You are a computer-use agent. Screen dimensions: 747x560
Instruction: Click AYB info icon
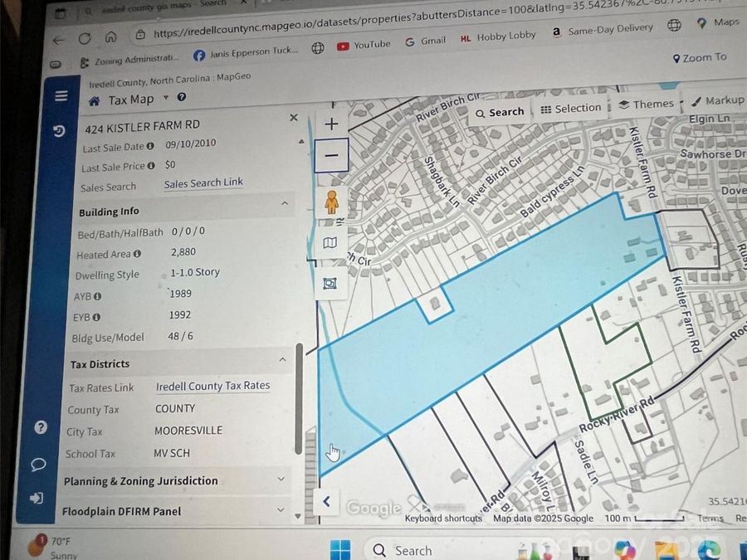pyautogui.click(x=98, y=296)
